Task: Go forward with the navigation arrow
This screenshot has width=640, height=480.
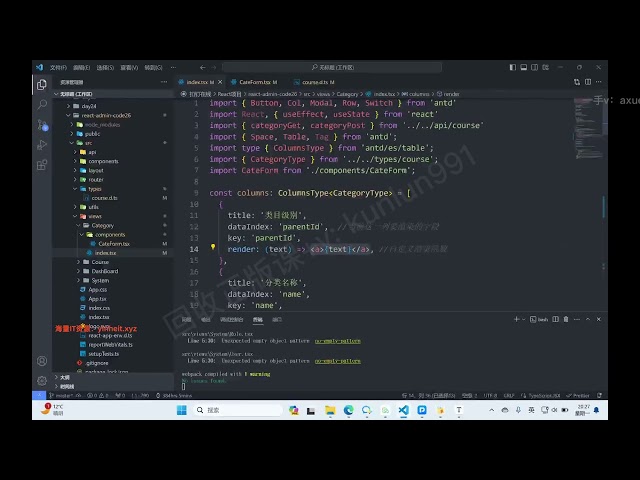Action: [214, 67]
